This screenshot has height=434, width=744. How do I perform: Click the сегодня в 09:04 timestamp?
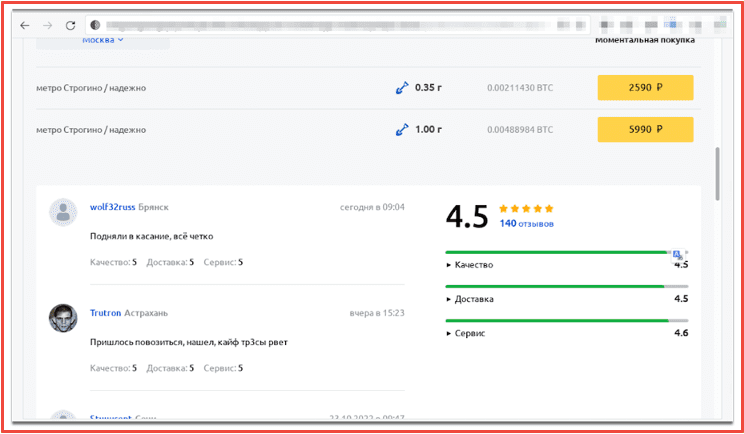(372, 207)
